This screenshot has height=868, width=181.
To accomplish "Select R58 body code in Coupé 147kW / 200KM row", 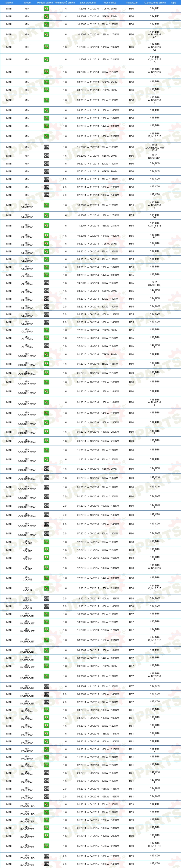I will 131,578.
